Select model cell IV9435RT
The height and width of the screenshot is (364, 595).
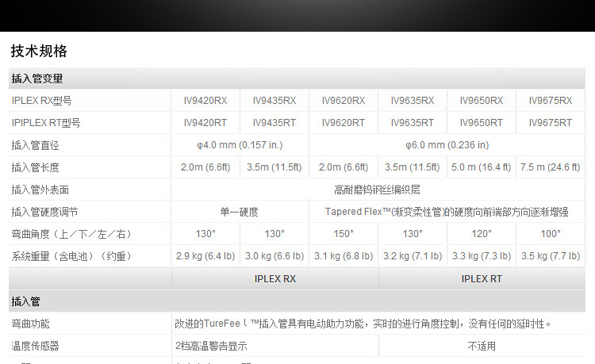pyautogui.click(x=274, y=123)
